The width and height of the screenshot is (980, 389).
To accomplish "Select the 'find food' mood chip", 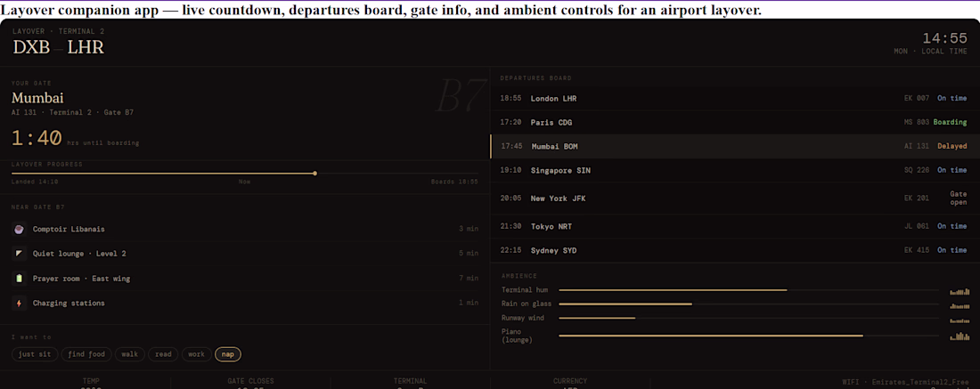I will (87, 354).
